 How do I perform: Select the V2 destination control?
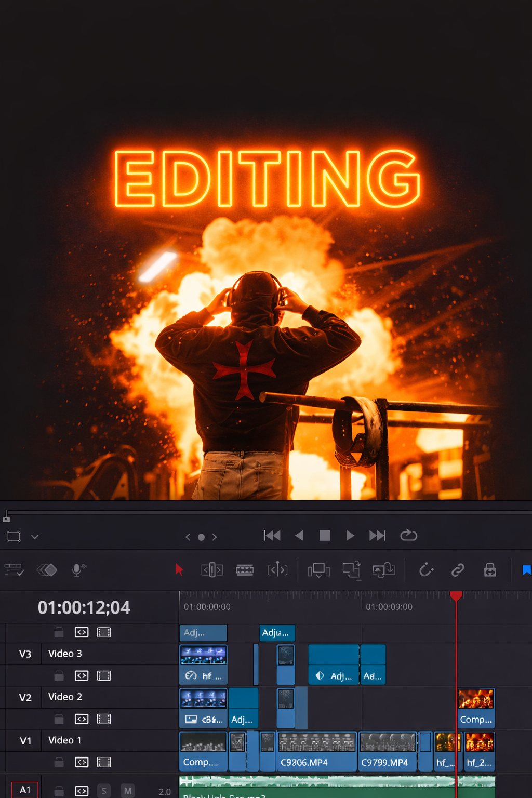tap(25, 697)
